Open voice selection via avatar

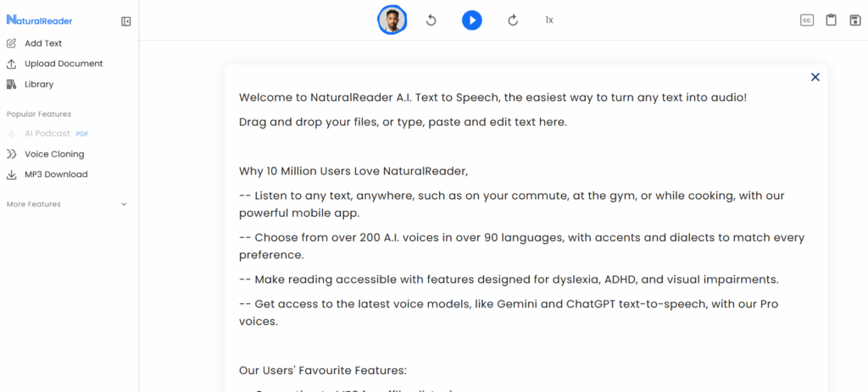(x=392, y=20)
